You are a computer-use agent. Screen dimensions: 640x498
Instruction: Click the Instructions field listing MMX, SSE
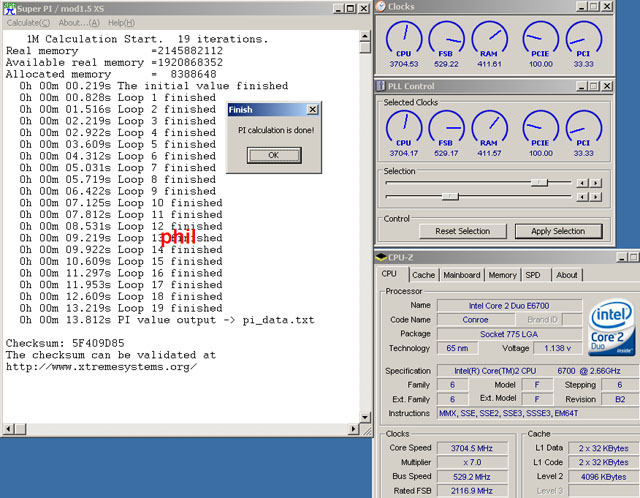538,413
